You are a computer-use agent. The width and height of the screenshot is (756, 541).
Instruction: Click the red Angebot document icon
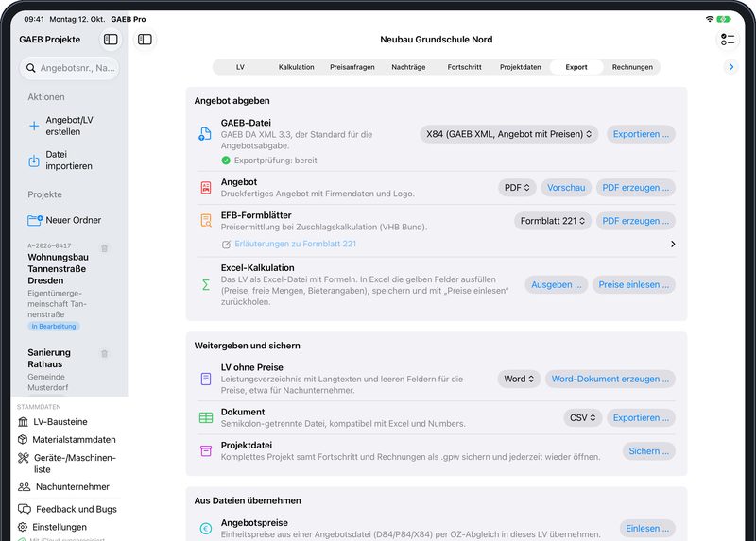tap(206, 187)
